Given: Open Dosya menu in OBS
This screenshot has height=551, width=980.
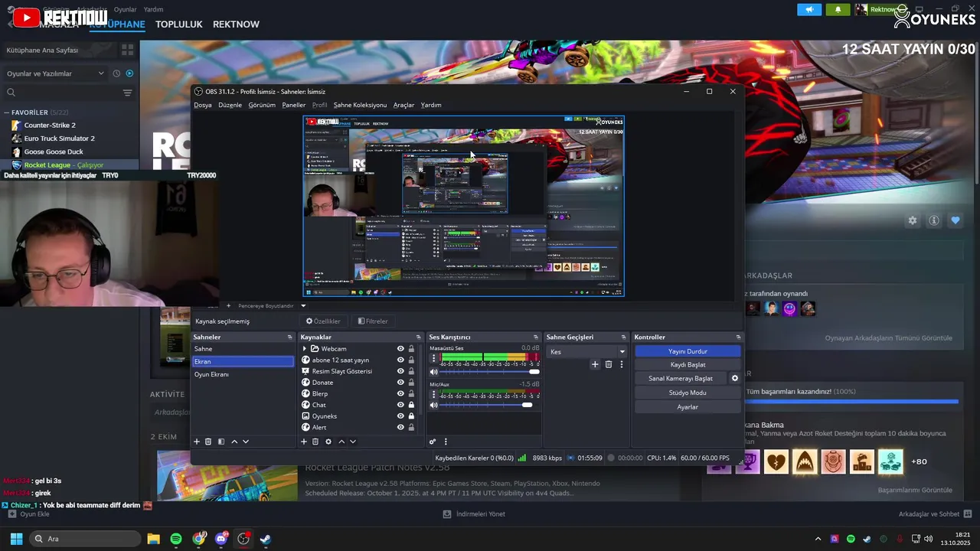Looking at the screenshot, I should (x=203, y=105).
